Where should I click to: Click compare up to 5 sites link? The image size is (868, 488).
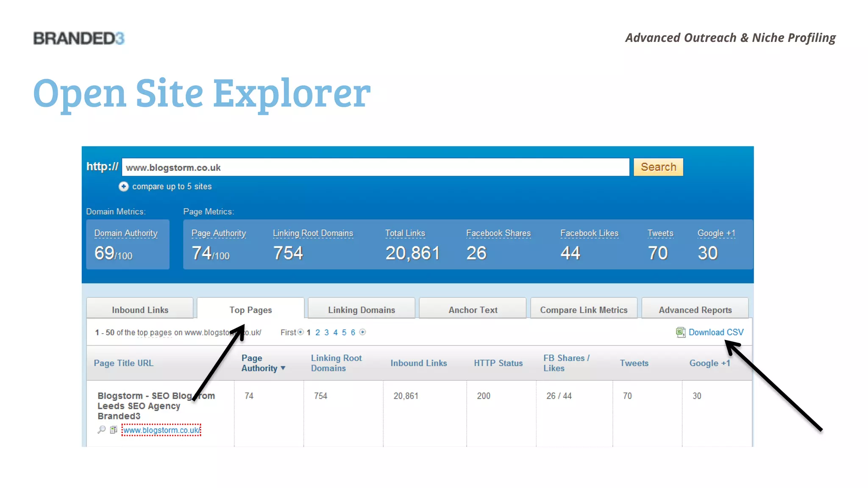click(172, 186)
